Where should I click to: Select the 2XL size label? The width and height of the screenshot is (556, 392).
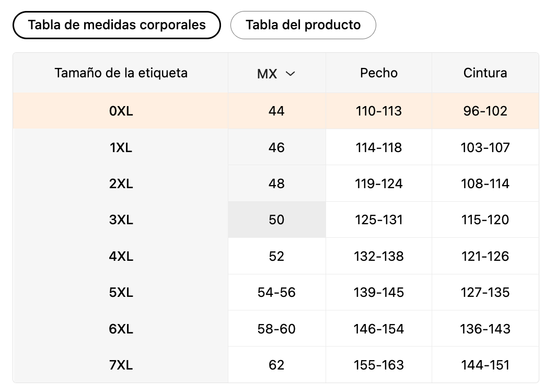(121, 184)
